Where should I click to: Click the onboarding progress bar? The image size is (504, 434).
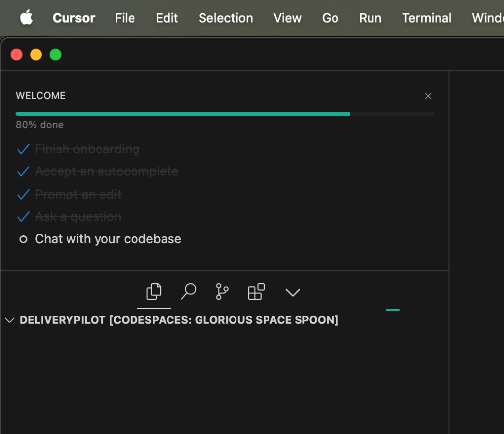coord(224,114)
